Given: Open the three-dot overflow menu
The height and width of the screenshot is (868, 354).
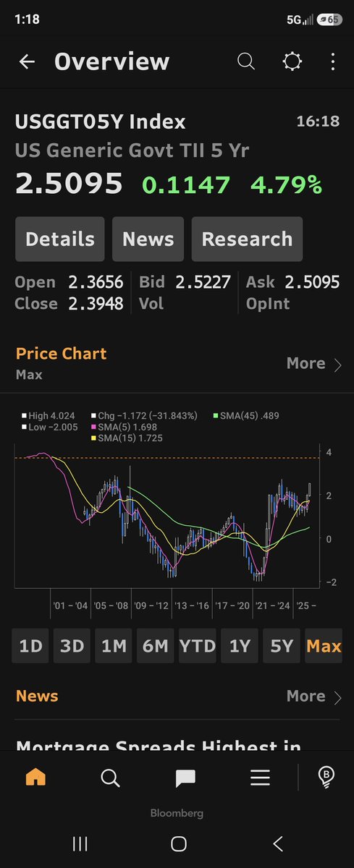Looking at the screenshot, I should 333,62.
